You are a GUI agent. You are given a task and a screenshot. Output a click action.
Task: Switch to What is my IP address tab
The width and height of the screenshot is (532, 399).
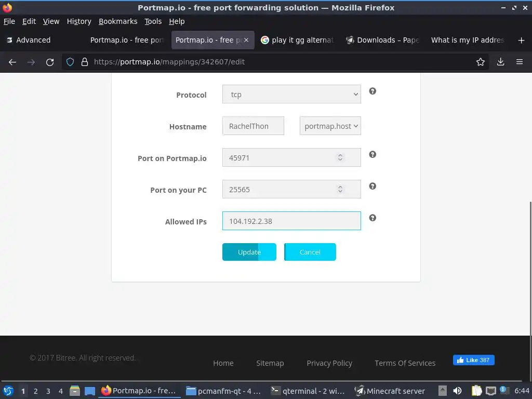468,40
